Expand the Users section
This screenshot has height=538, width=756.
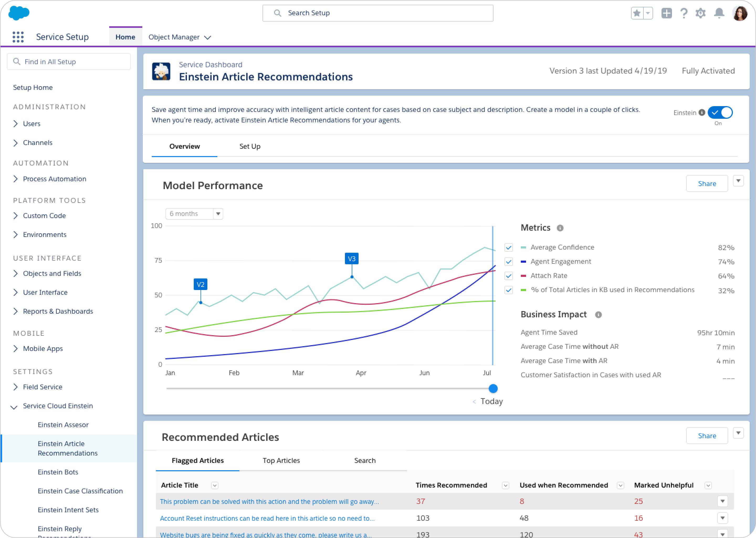15,123
